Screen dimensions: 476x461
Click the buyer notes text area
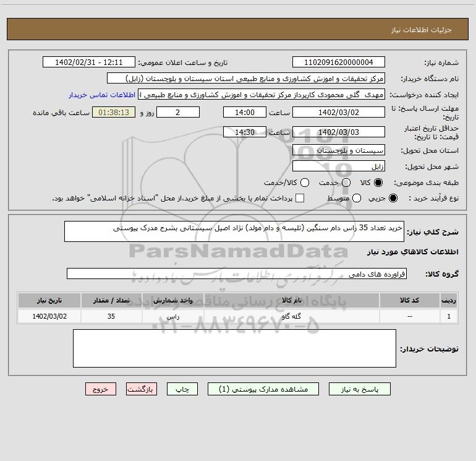tap(234, 348)
